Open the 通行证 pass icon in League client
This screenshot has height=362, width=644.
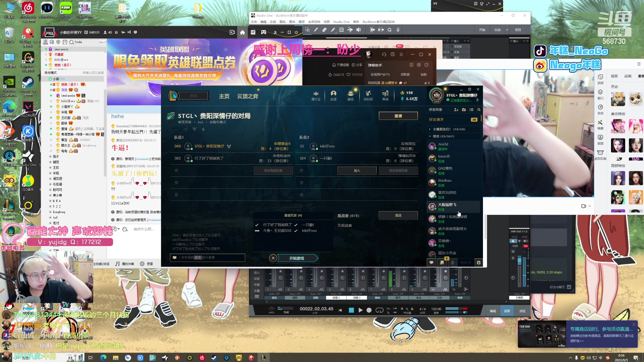click(x=316, y=96)
